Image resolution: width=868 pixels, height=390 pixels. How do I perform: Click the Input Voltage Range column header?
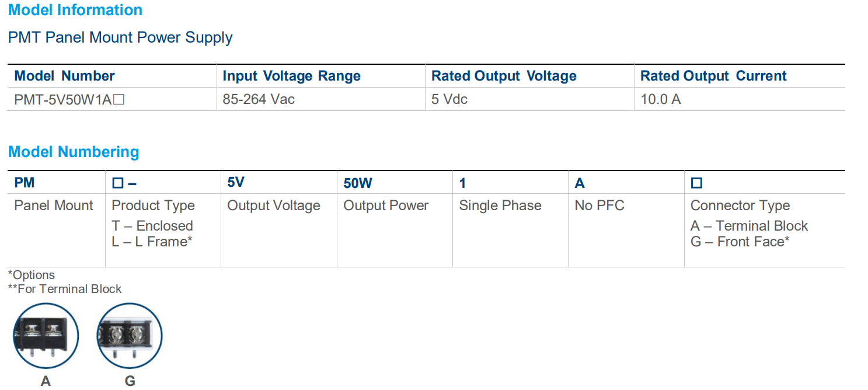[x=291, y=76]
